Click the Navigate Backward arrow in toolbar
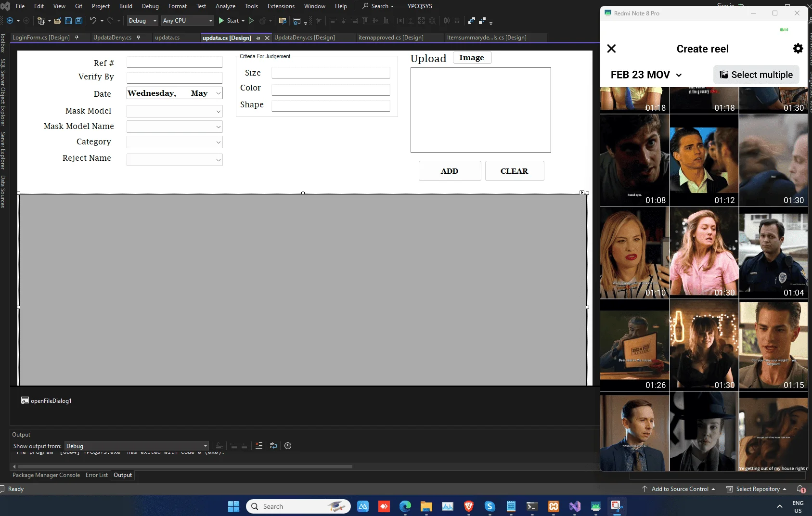 10,21
